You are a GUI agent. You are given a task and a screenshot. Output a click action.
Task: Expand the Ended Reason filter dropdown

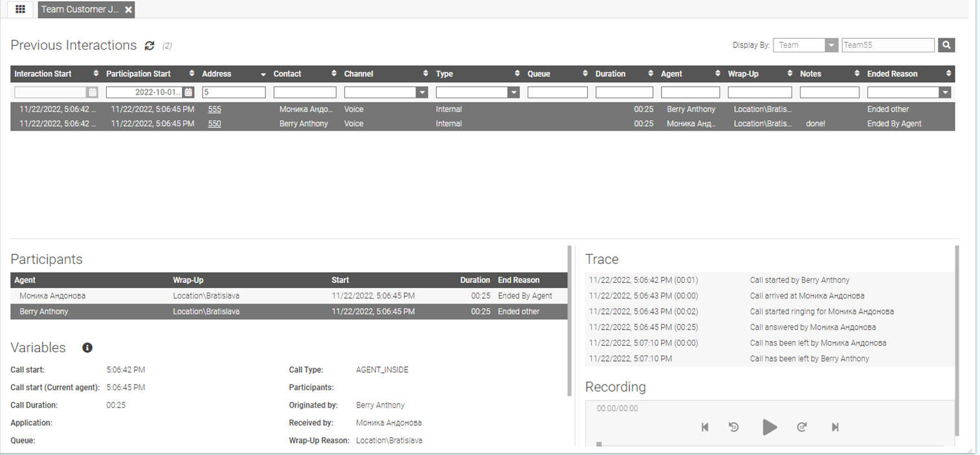pyautogui.click(x=945, y=93)
